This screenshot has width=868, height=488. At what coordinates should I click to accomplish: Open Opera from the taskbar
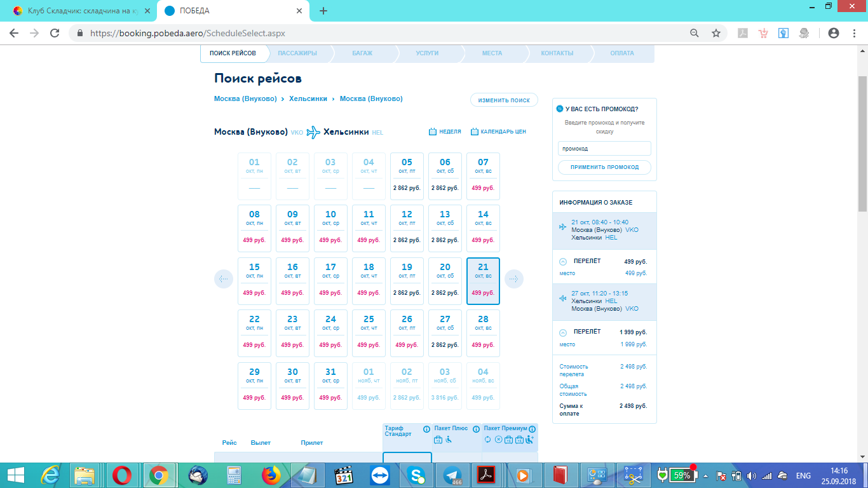(121, 475)
